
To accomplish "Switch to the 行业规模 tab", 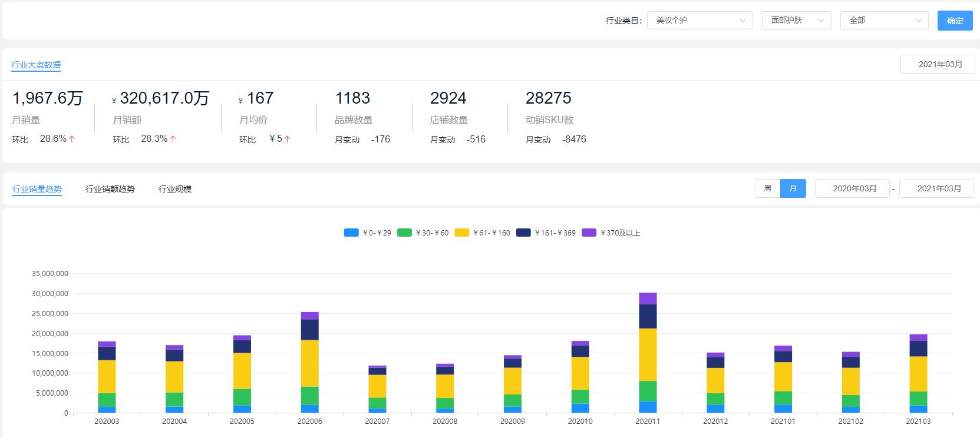I will [175, 189].
